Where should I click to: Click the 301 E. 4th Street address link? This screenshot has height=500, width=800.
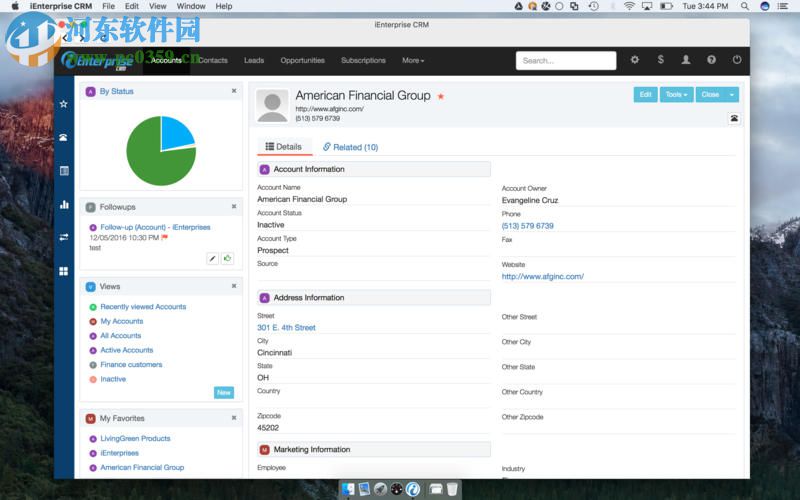coord(286,328)
